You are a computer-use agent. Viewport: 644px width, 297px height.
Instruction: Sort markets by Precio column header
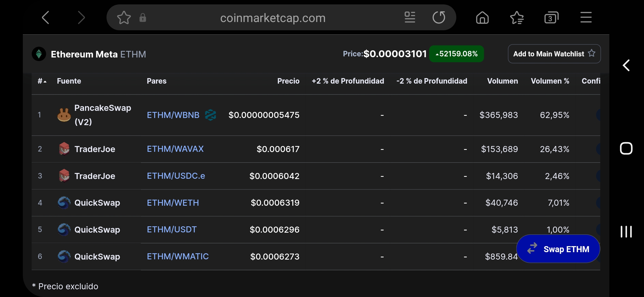click(x=288, y=81)
